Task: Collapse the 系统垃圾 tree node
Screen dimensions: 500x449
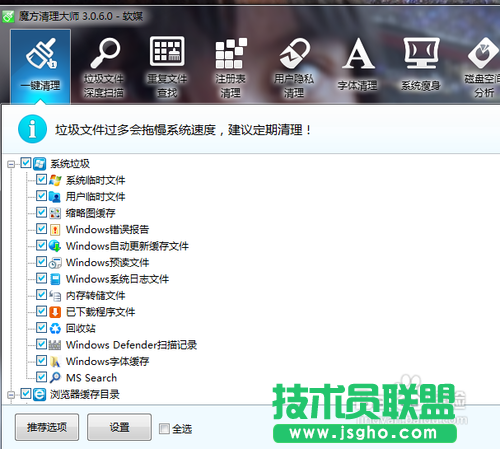Action: [11, 164]
